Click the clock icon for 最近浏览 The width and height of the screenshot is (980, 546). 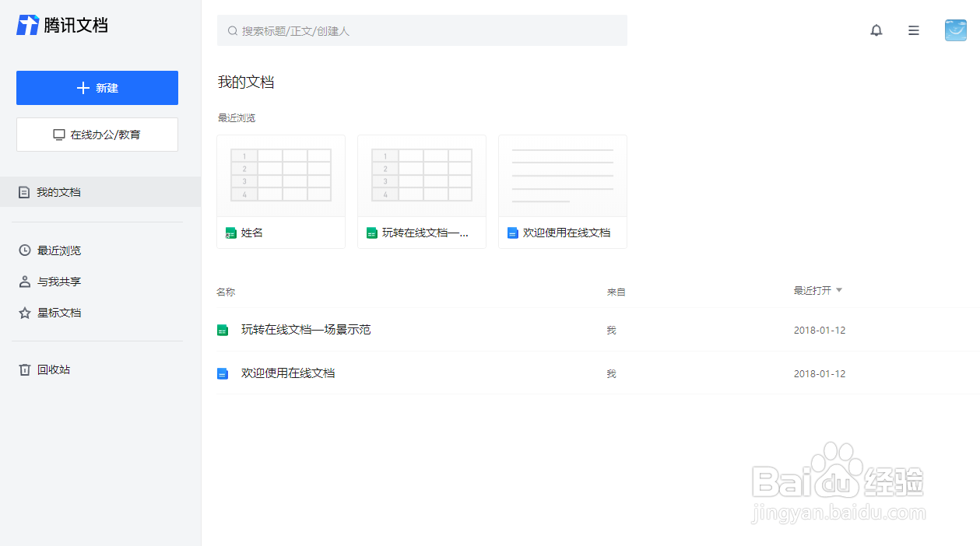pos(25,250)
